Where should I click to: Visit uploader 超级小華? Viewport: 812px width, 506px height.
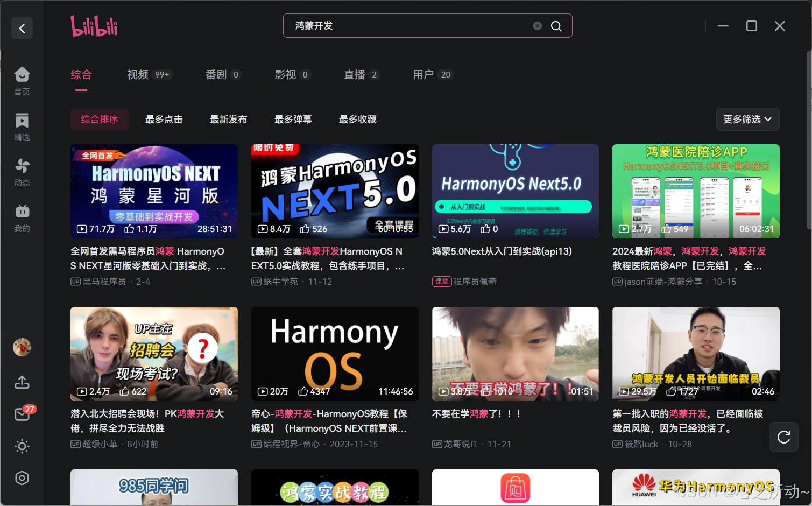100,444
